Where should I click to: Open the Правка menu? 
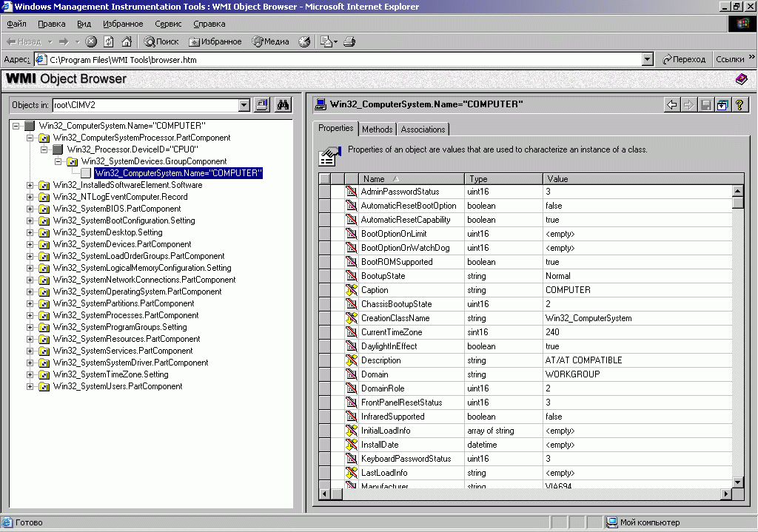coord(51,24)
